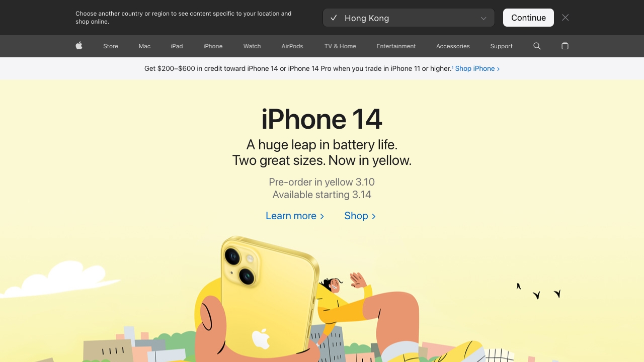Click the dropdown chevron arrow in region selector
The width and height of the screenshot is (644, 362).
tap(484, 18)
